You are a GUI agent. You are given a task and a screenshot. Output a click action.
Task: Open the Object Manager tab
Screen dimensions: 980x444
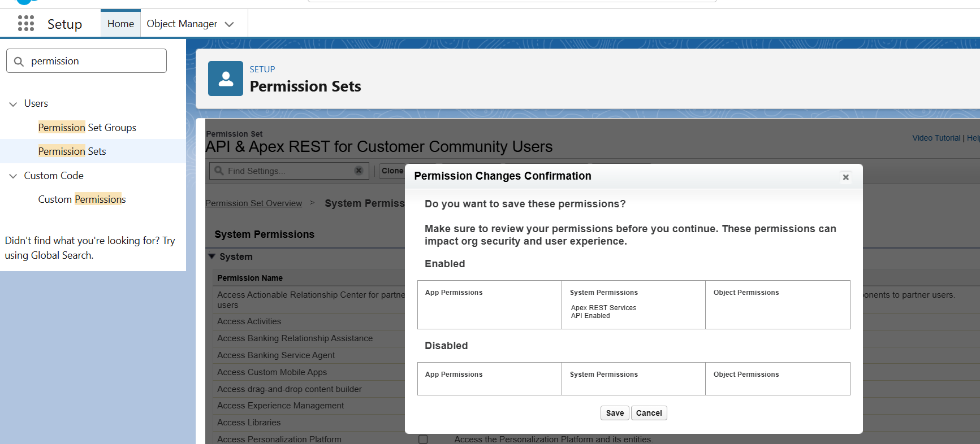182,24
